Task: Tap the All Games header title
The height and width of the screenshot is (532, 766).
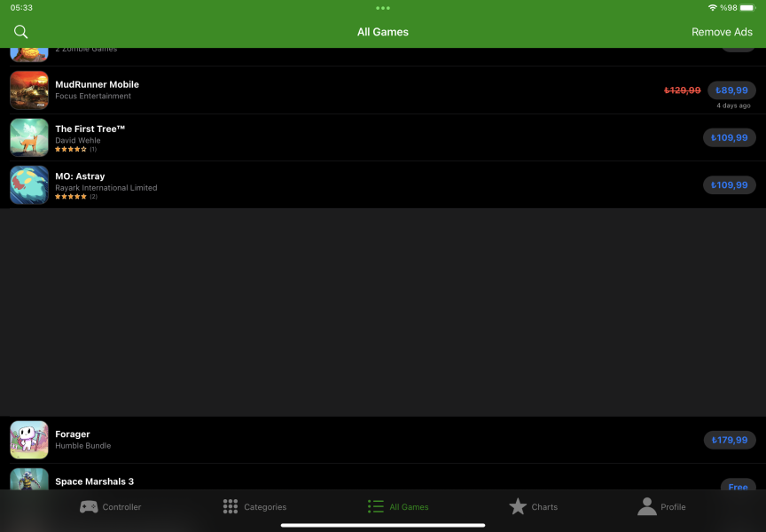Action: point(382,32)
